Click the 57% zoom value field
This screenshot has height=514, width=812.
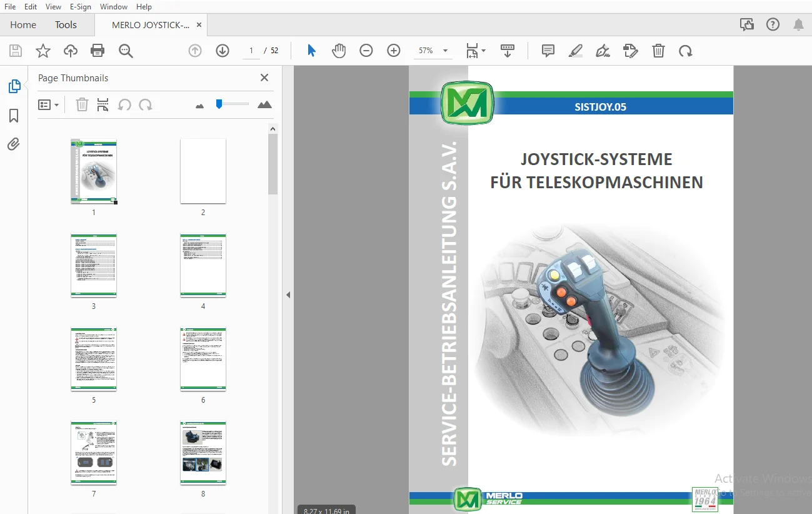pos(426,51)
